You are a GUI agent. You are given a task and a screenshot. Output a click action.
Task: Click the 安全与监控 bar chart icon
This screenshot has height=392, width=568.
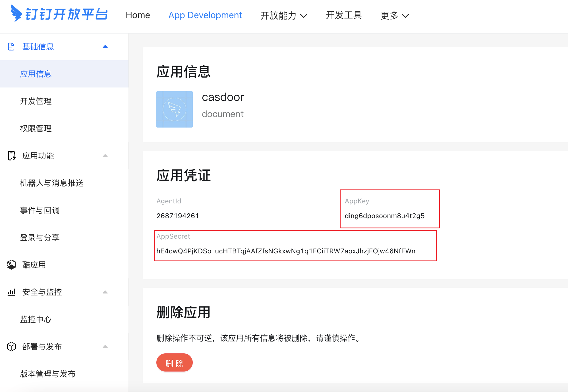[x=11, y=292]
